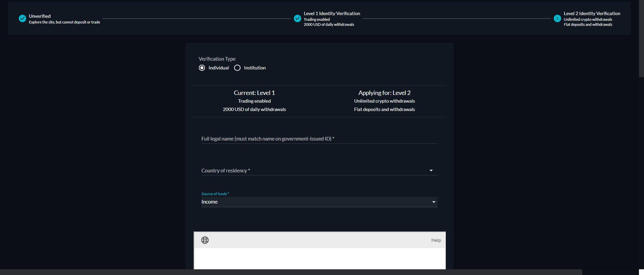Click the Unverified step title
Image resolution: width=644 pixels, height=275 pixels.
[x=40, y=16]
